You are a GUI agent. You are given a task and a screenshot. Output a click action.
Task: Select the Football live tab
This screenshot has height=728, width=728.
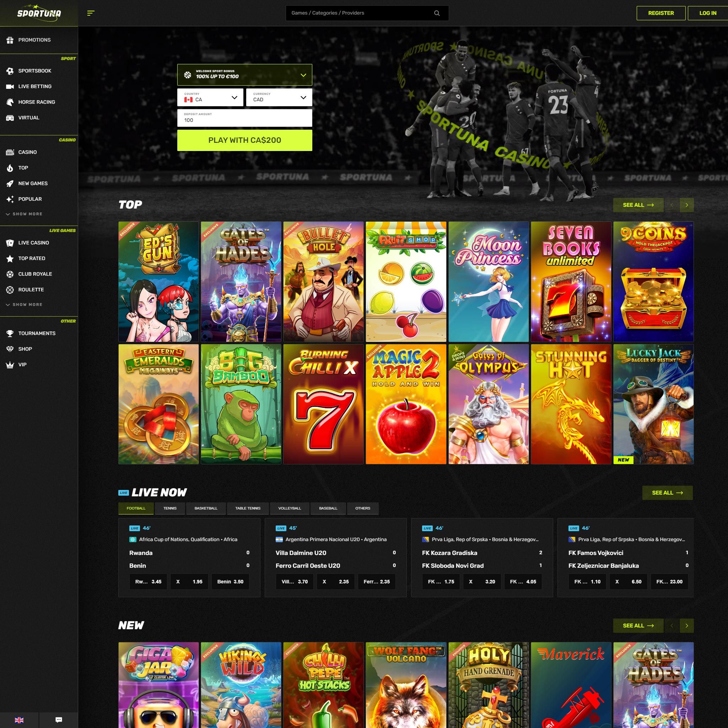(136, 508)
